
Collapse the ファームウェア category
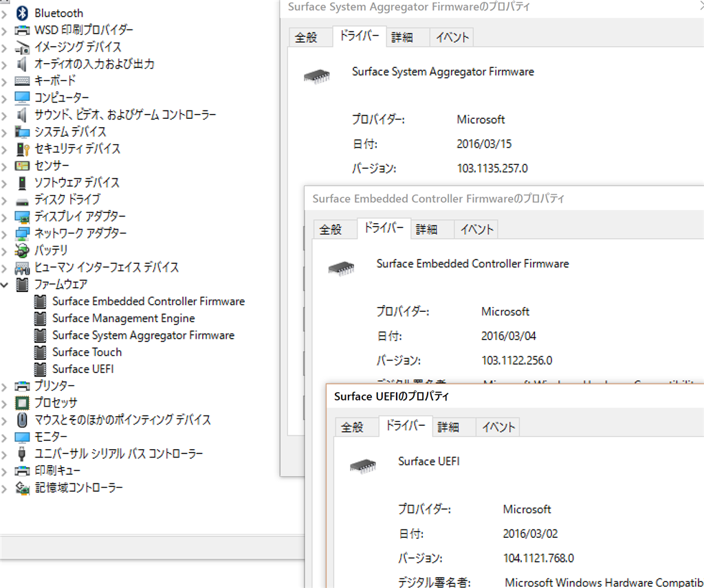point(5,284)
